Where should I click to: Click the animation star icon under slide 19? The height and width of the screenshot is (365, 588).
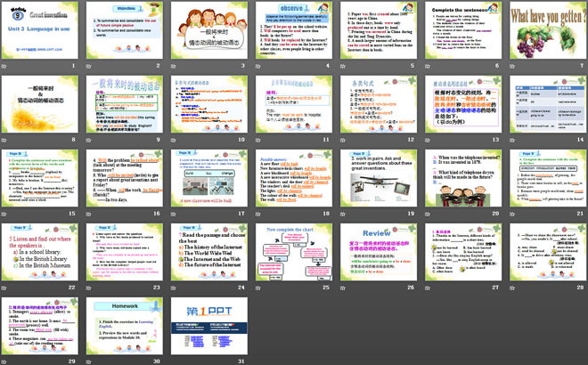(343, 215)
